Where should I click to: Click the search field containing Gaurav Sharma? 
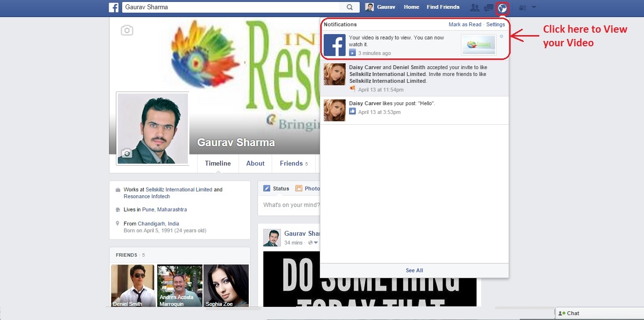click(x=230, y=7)
